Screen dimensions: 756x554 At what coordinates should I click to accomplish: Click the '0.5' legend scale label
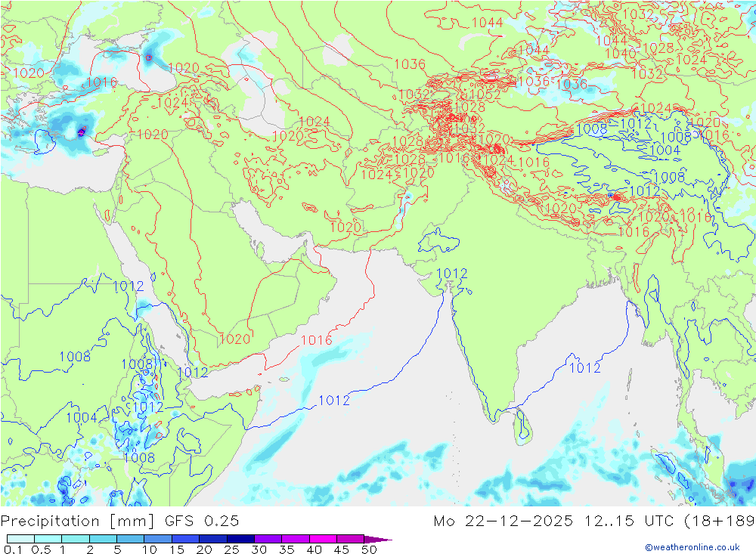pos(41,549)
